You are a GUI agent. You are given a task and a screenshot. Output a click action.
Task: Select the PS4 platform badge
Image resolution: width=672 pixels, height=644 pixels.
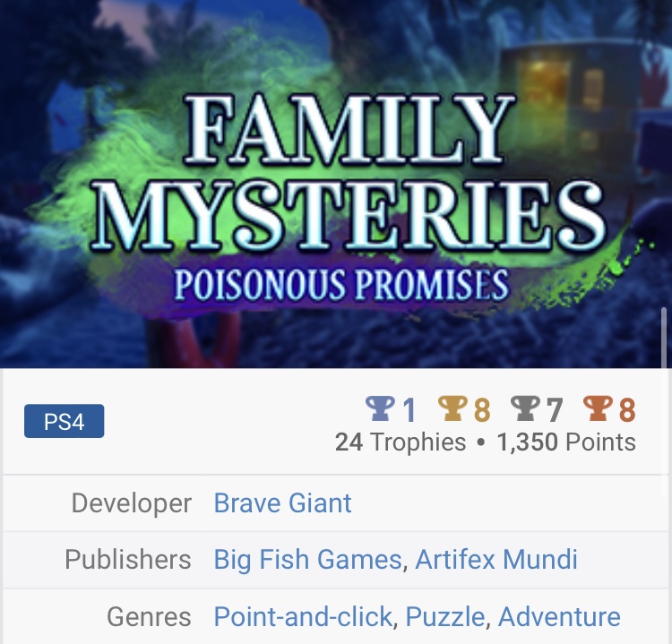pos(64,421)
